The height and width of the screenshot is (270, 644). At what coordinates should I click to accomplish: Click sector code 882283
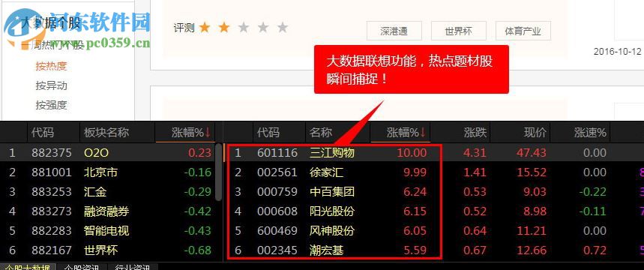(x=51, y=230)
